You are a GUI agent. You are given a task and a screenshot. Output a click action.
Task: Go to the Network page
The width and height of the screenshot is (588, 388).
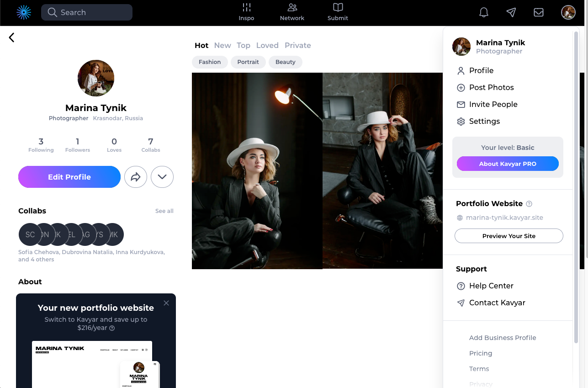(x=292, y=12)
